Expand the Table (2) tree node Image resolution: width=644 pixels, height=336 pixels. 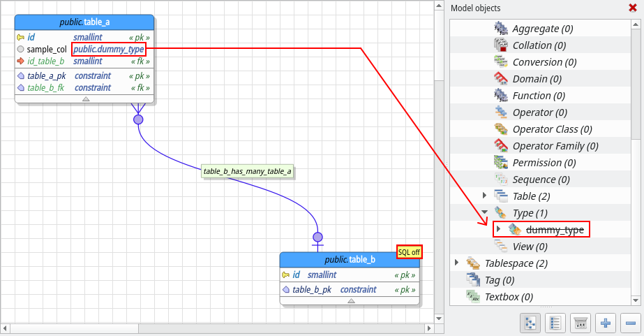pos(484,196)
